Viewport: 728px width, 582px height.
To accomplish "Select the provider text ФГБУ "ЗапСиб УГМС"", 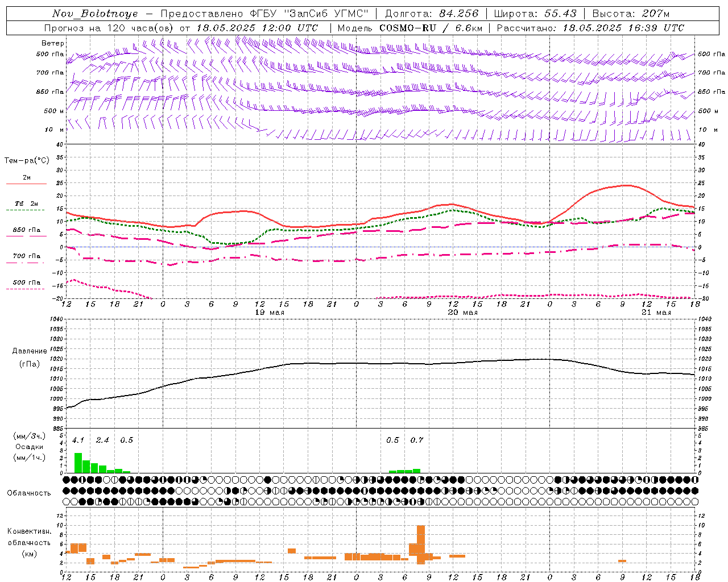I will [x=309, y=14].
